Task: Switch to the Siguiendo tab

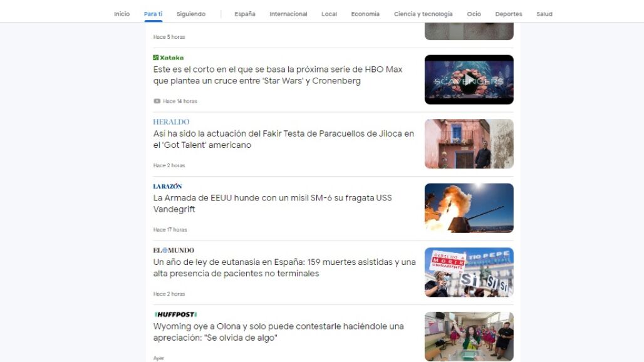Action: (x=190, y=14)
